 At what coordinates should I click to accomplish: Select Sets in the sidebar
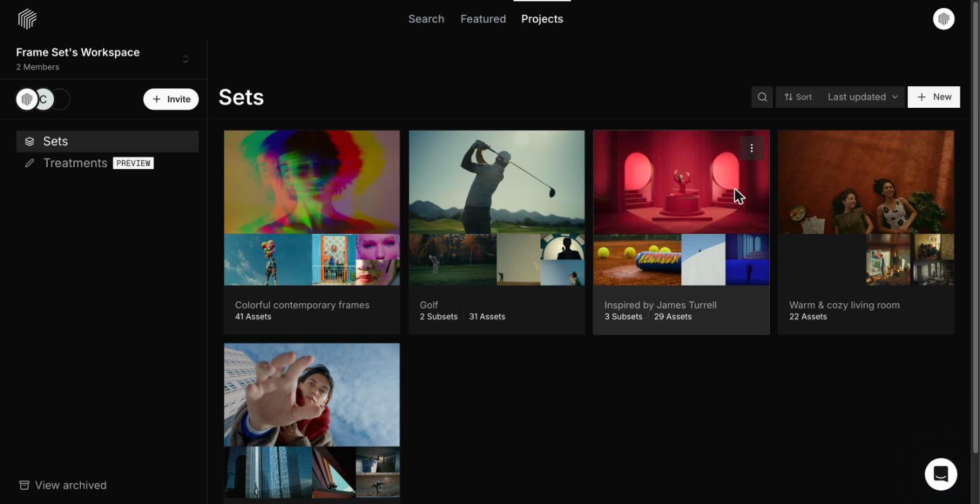tap(108, 141)
